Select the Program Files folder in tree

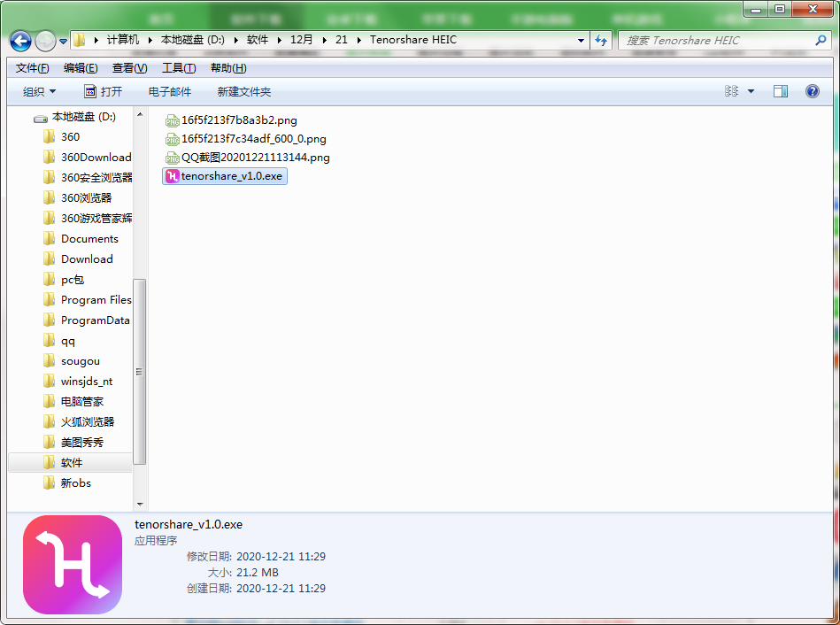[x=96, y=299]
